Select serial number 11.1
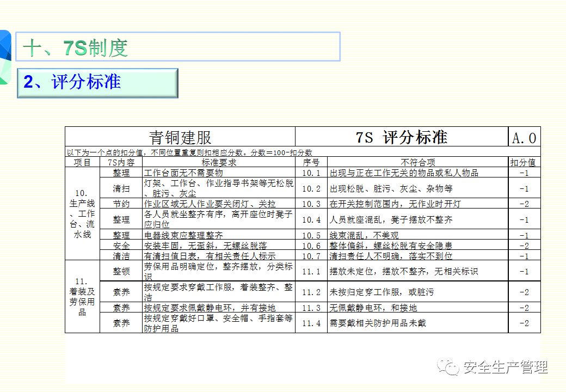 pos(311,272)
